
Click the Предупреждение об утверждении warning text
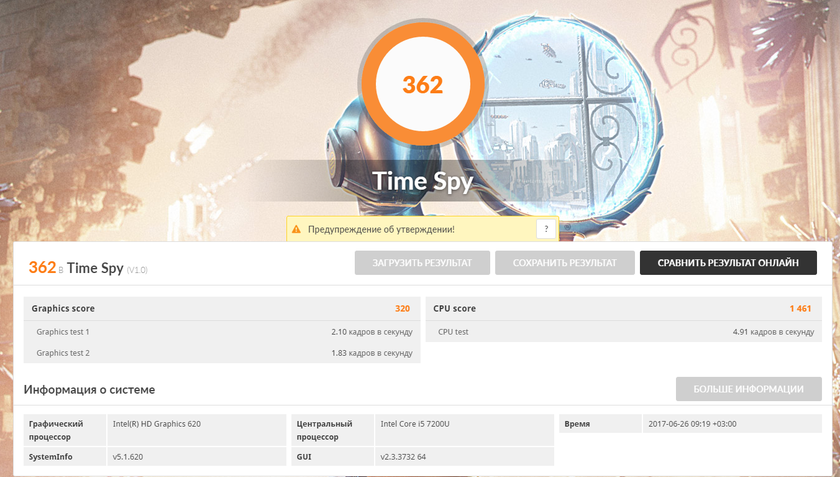point(381,230)
